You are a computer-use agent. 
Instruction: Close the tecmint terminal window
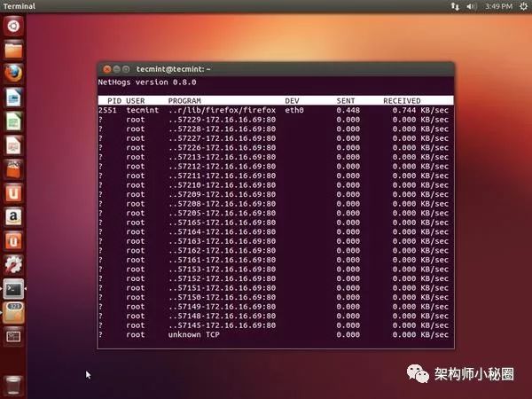click(107, 69)
